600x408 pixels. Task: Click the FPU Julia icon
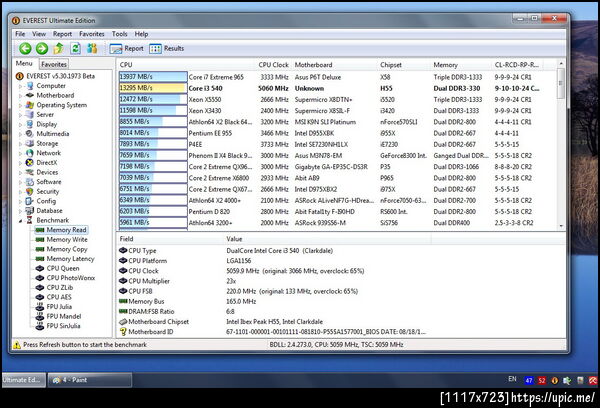[40, 307]
